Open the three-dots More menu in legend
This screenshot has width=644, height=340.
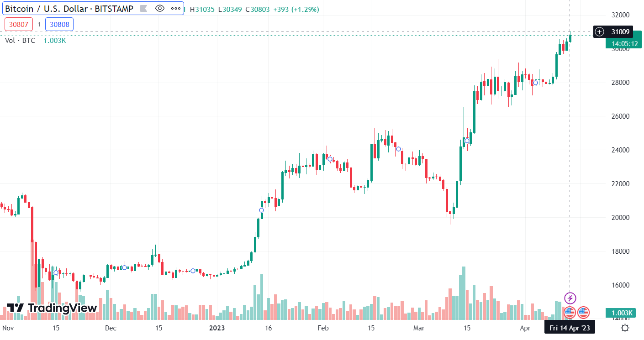pos(175,8)
